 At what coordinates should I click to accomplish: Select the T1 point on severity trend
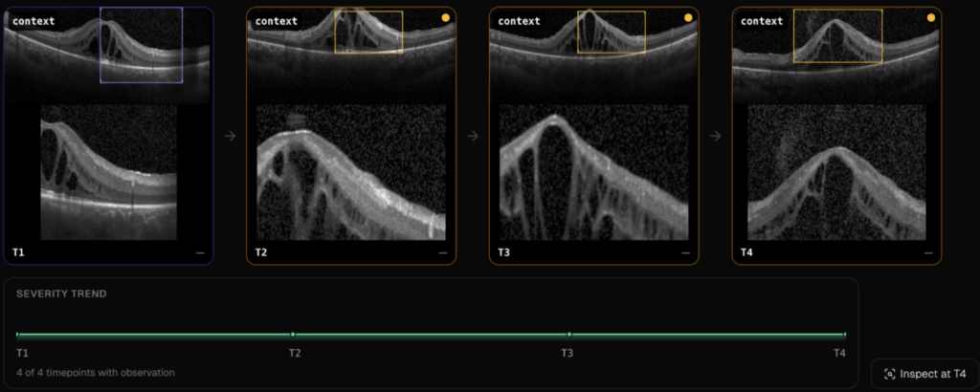17,335
